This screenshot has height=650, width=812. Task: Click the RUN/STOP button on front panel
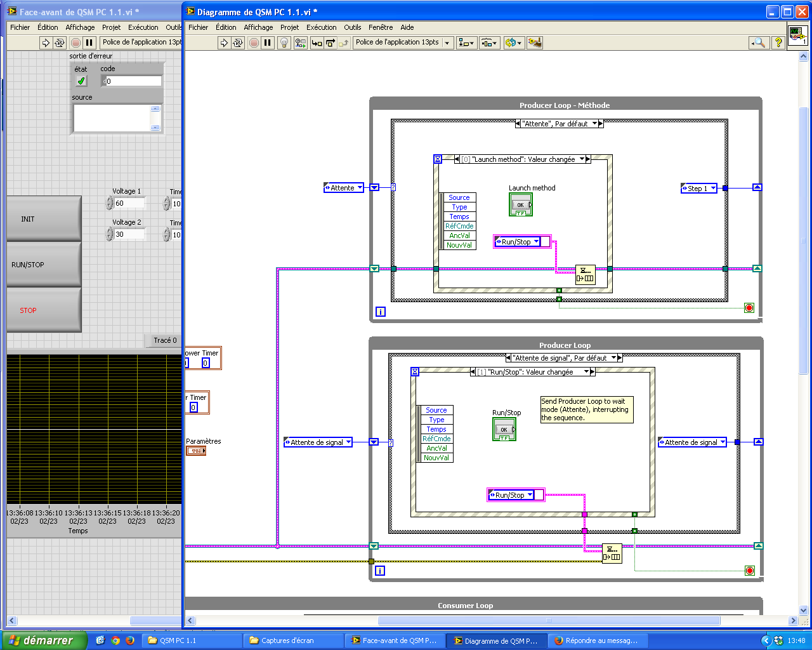(44, 265)
